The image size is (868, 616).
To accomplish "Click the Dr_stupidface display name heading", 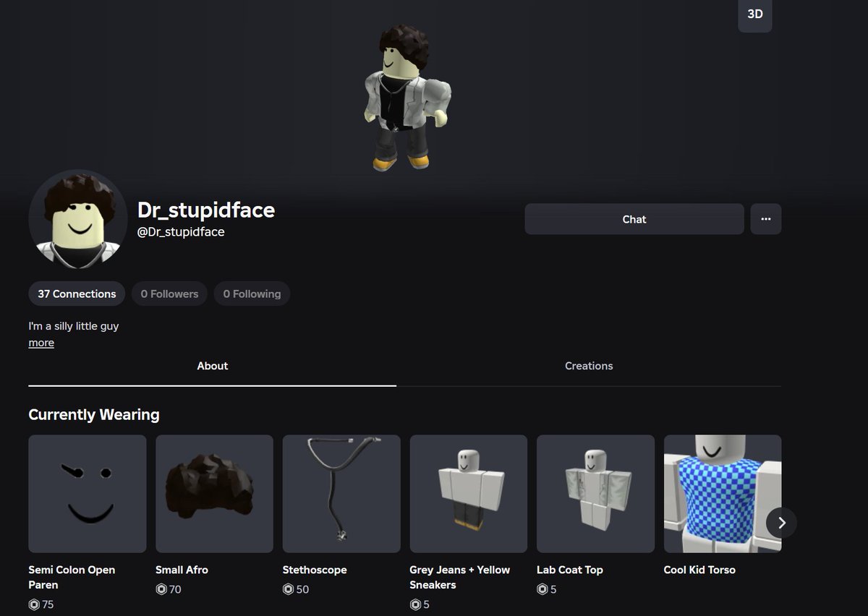I will tap(206, 210).
